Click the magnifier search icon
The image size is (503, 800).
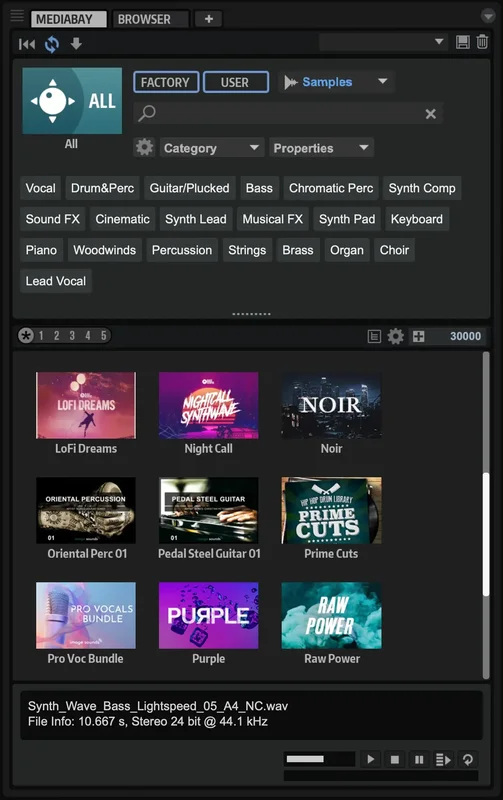pyautogui.click(x=147, y=113)
